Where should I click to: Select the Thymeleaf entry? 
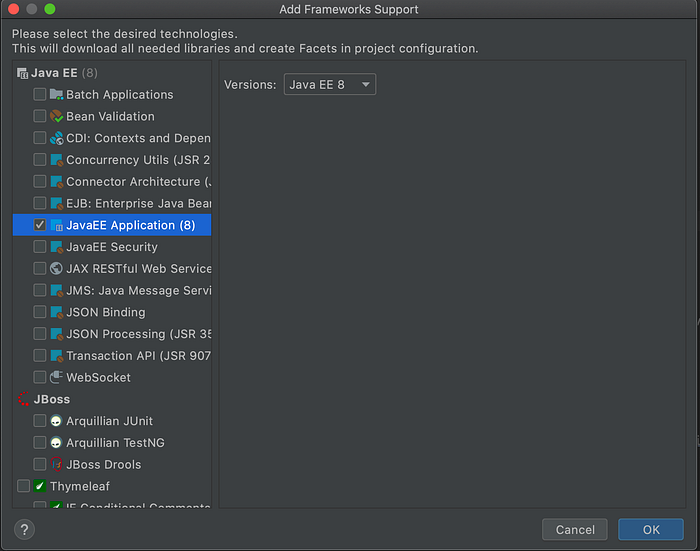click(112, 486)
